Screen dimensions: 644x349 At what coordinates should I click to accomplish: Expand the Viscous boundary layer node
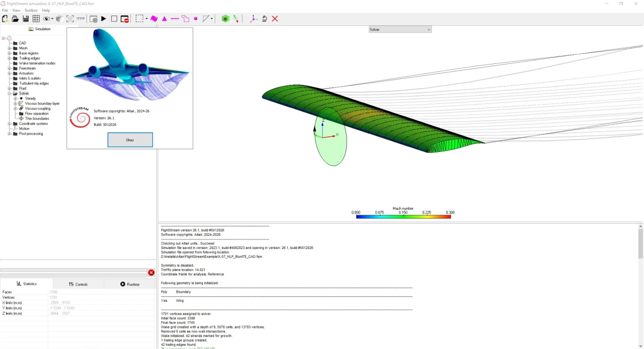point(16,104)
